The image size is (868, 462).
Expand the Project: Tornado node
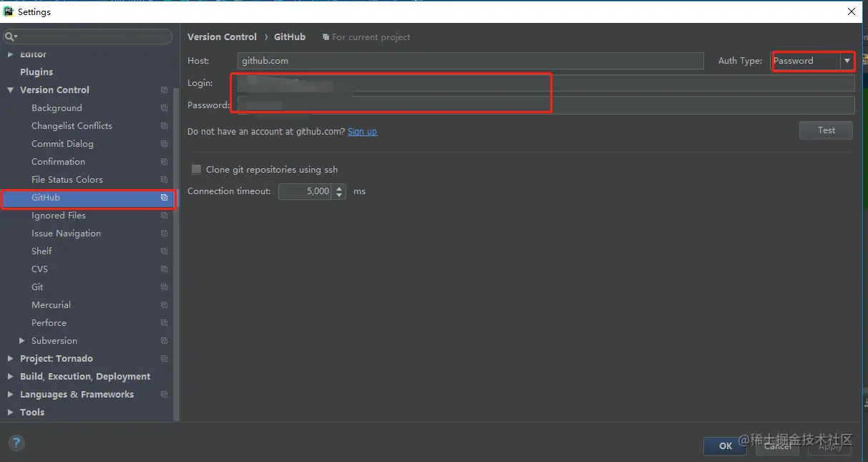pyautogui.click(x=10, y=359)
